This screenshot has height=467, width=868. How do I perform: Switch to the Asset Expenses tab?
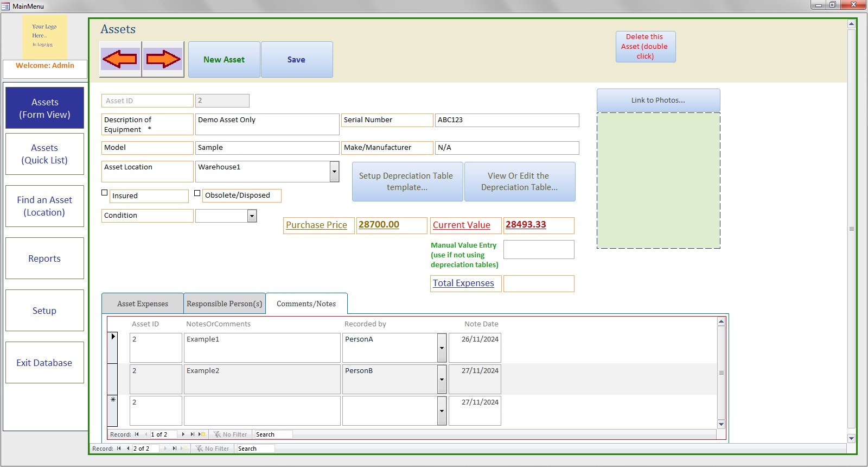143,304
